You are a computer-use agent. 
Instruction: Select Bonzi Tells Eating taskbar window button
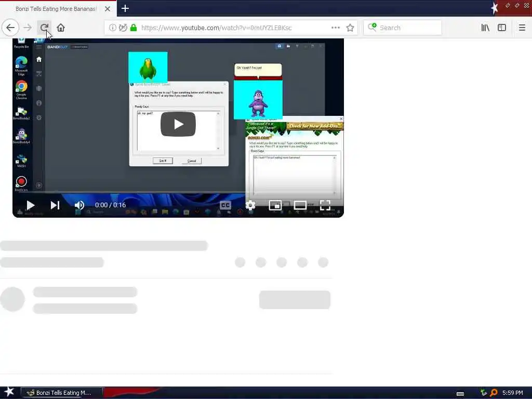[x=61, y=393]
